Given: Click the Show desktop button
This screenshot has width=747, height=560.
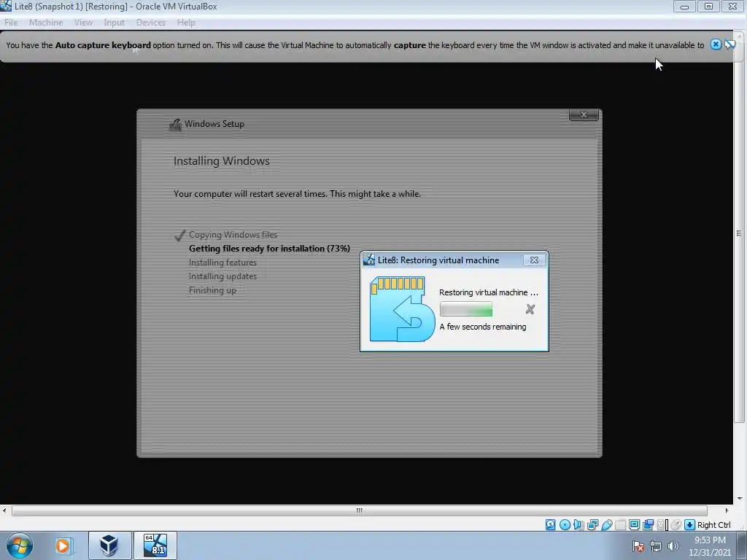Looking at the screenshot, I should [741, 545].
